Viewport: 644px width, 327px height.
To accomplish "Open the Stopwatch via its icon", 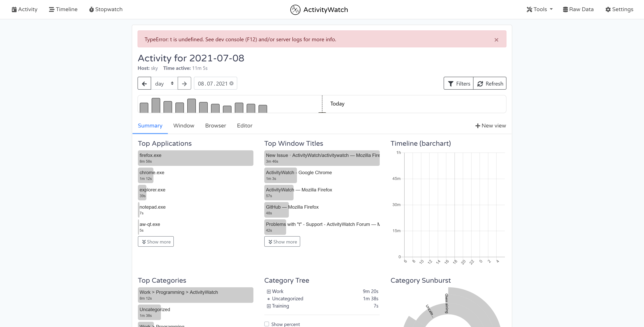I will (x=92, y=9).
